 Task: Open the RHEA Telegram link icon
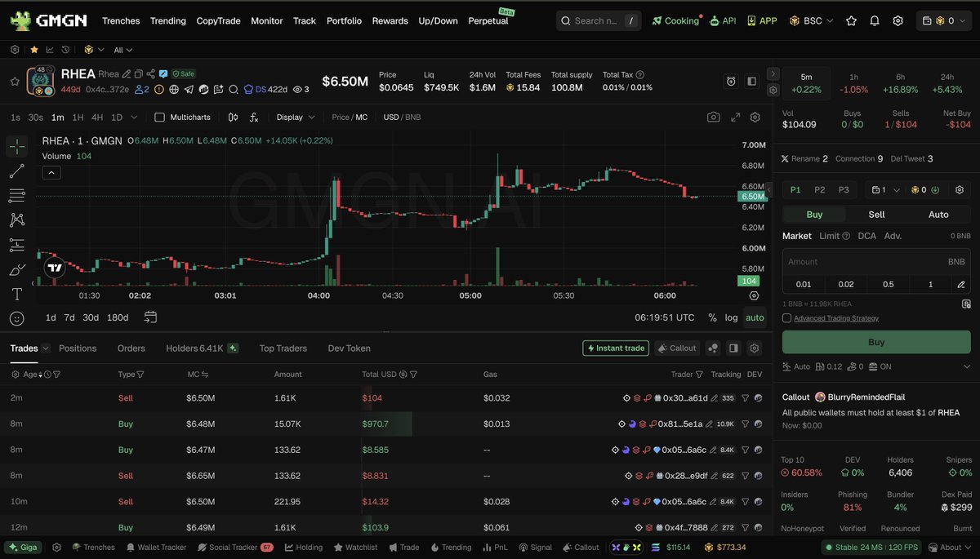tap(189, 90)
